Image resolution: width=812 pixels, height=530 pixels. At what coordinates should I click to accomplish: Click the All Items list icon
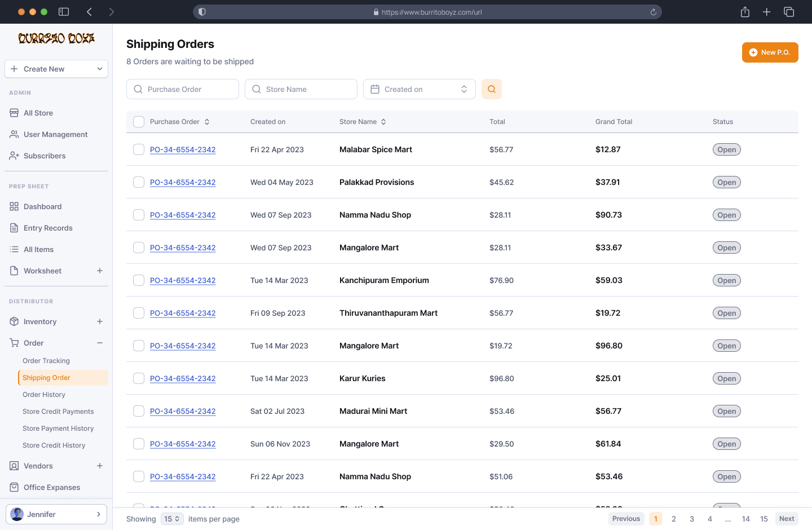click(x=14, y=249)
